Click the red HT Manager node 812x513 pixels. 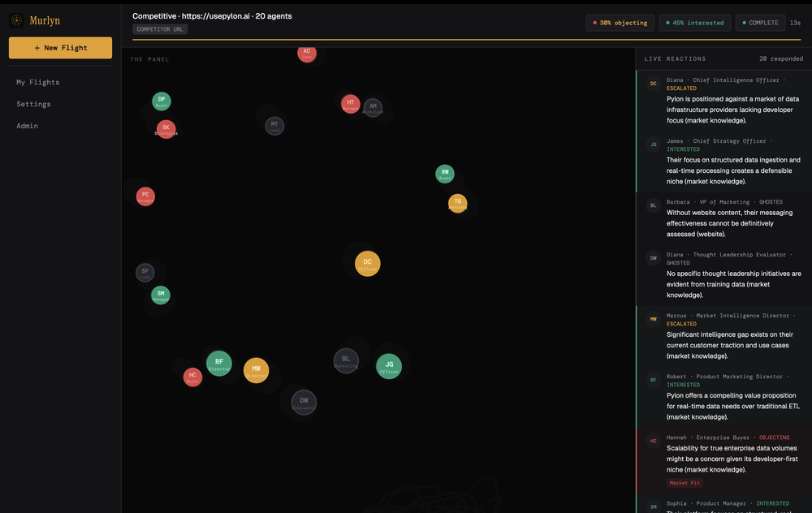click(350, 103)
